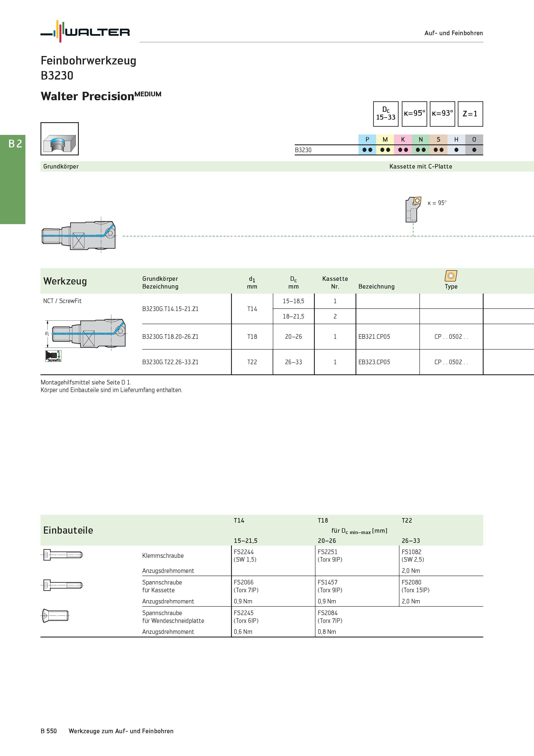Select the blue P material swatch
The image size is (534, 756).
click(x=367, y=145)
